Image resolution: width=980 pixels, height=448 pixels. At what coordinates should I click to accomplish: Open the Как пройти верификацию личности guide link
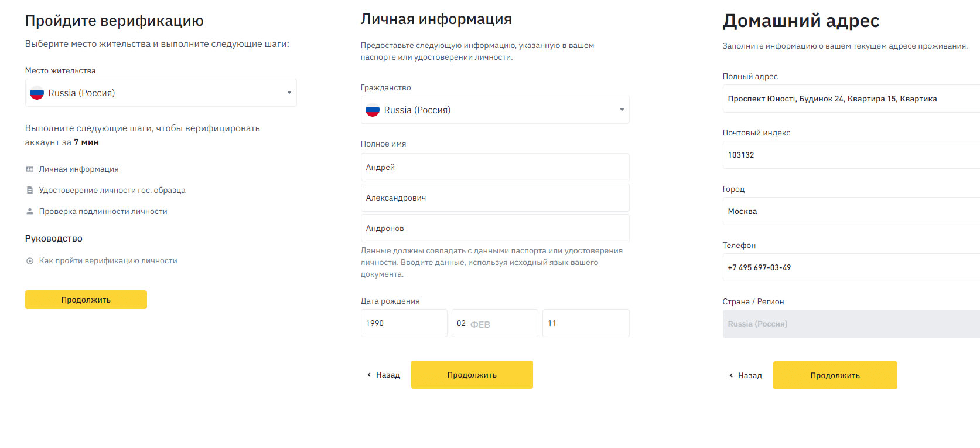tap(108, 260)
